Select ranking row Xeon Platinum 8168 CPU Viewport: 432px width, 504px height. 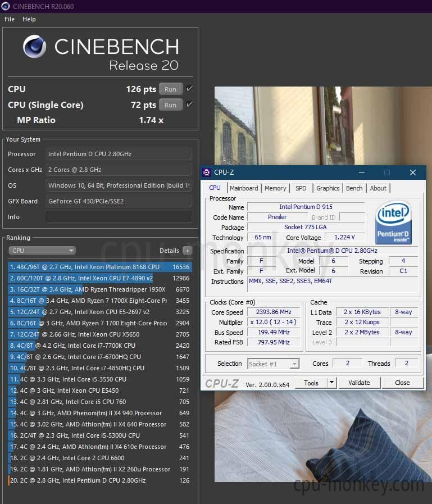[100, 267]
